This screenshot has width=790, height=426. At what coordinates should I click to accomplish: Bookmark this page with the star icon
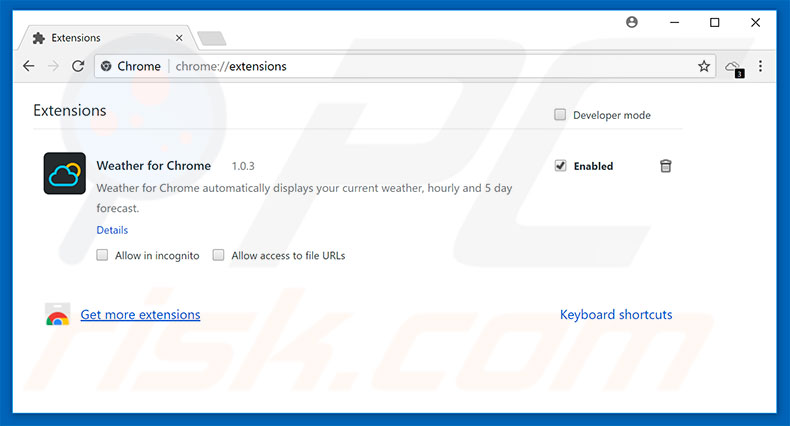[704, 66]
